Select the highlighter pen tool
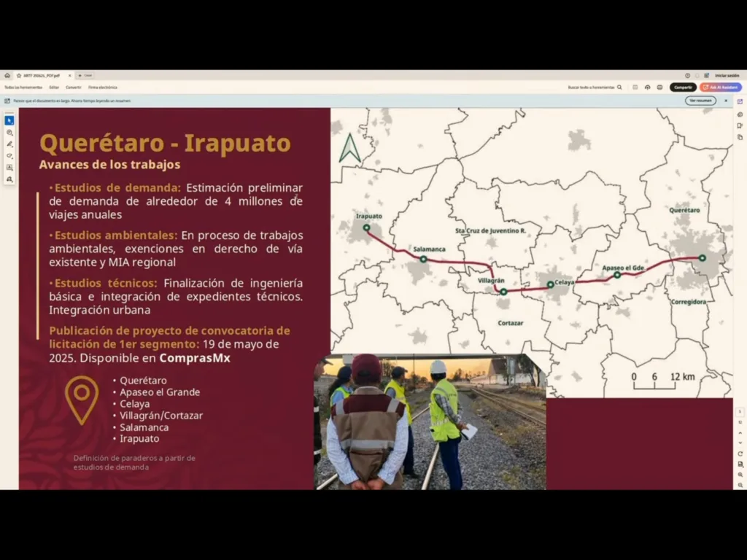 9,144
